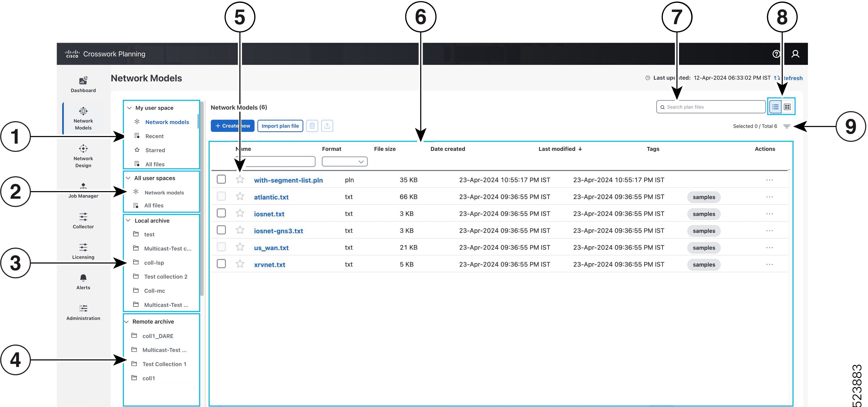Viewport: 868px width, 407px height.
Task: Select Network Models in the left sidebar
Action: 83,119
